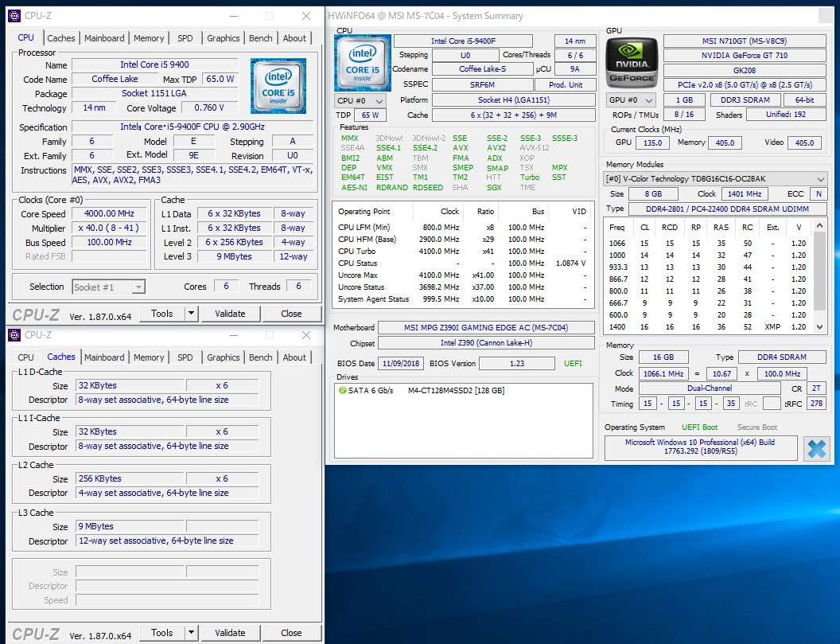The width and height of the screenshot is (840, 644).
Task: Open About tab in top CPU-Z window
Action: tap(294, 38)
